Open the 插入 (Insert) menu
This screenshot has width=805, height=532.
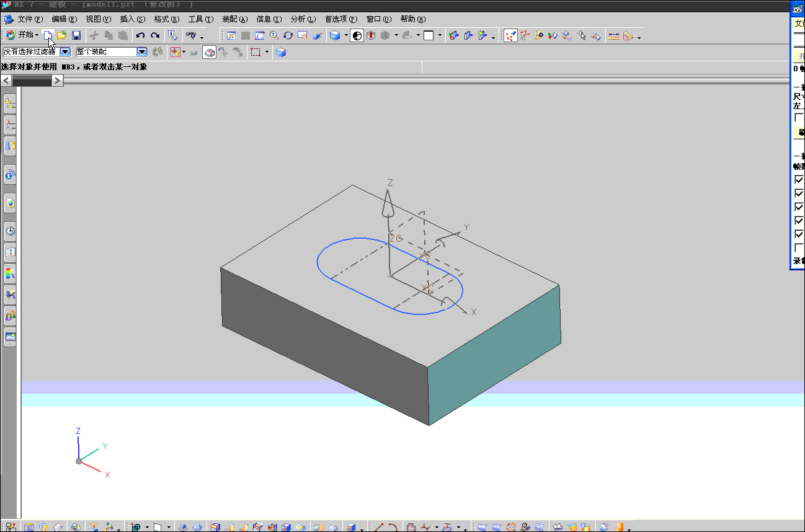pyautogui.click(x=133, y=19)
